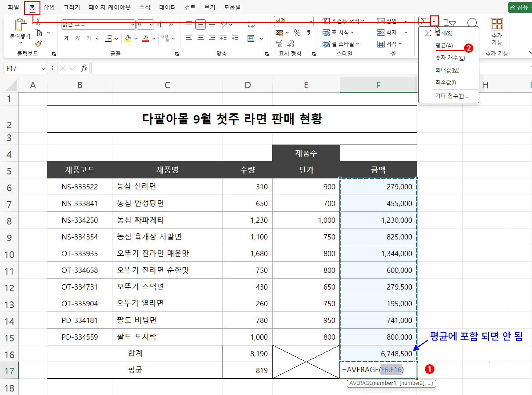Toggle Bold formatting (가)
532x395 pixels.
[66, 39]
